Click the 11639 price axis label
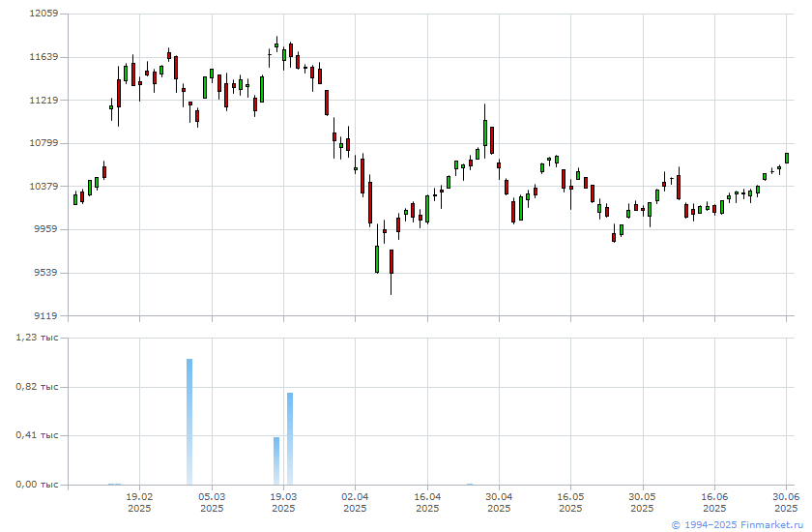This screenshot has height=532, width=812. [x=43, y=56]
